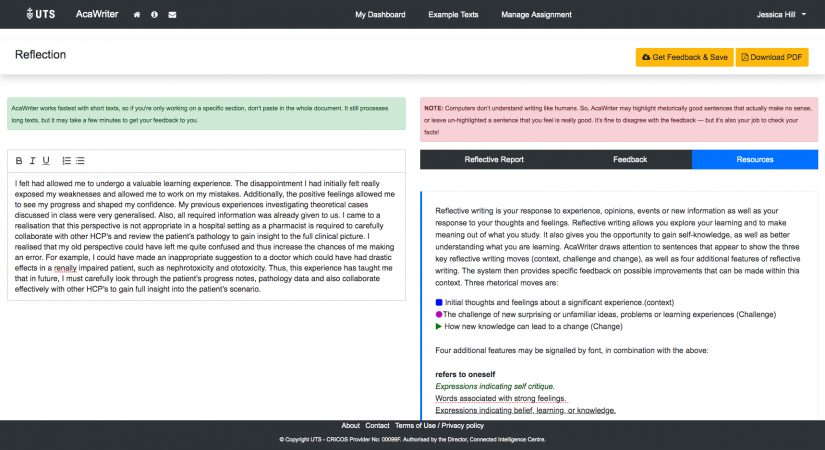825x450 pixels.
Task: Go to home via house icon
Action: [x=137, y=15]
